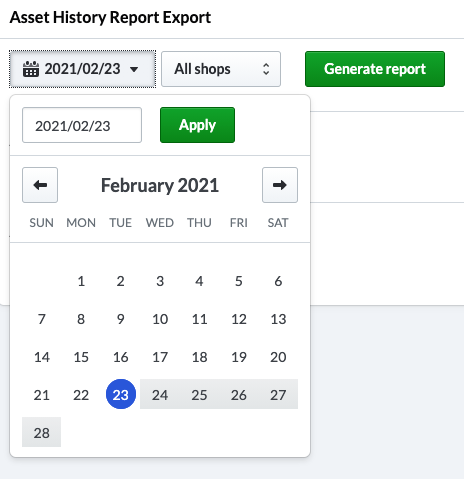The width and height of the screenshot is (464, 479).
Task: Go to next month with right arrow
Action: (x=280, y=185)
